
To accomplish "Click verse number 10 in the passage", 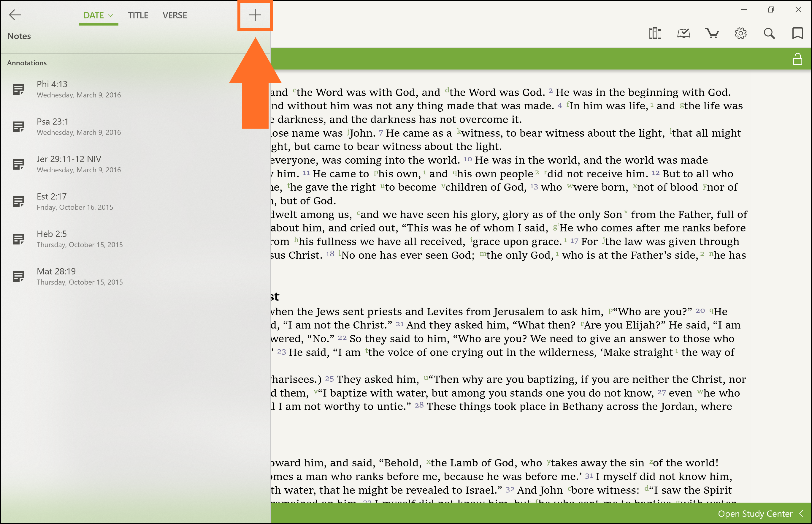I will coord(468,159).
